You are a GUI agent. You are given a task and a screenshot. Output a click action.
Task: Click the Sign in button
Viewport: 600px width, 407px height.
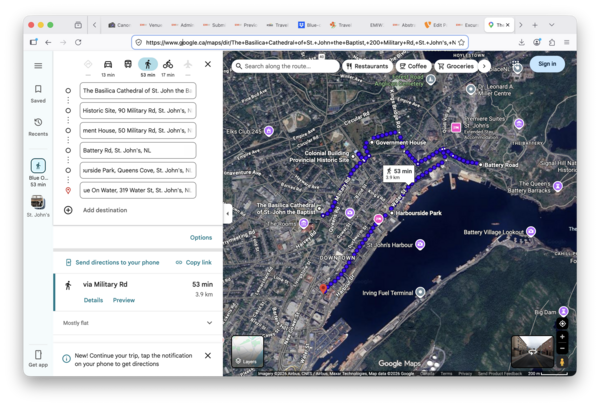click(547, 64)
